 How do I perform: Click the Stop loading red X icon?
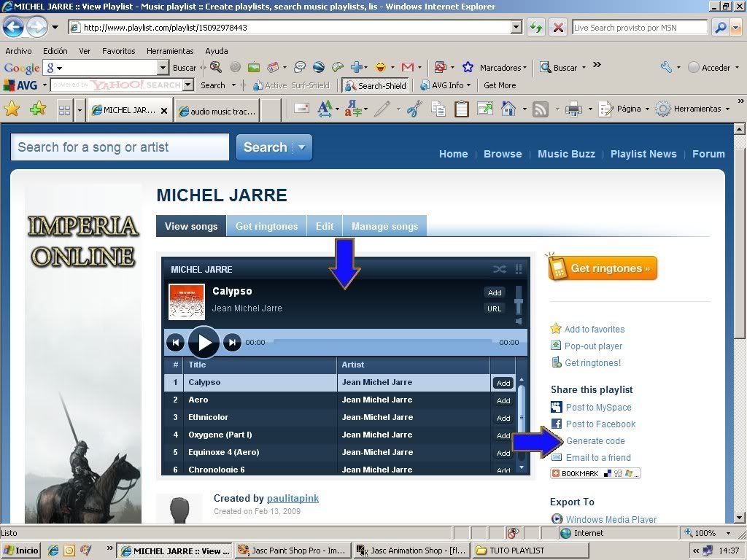[x=558, y=27]
